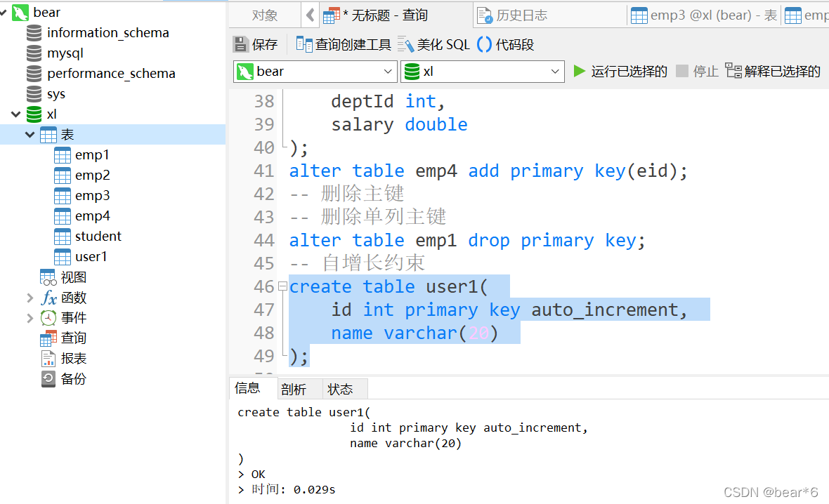Click the 'name varchar(20)' code on line 48
The width and height of the screenshot is (829, 504).
coord(414,333)
